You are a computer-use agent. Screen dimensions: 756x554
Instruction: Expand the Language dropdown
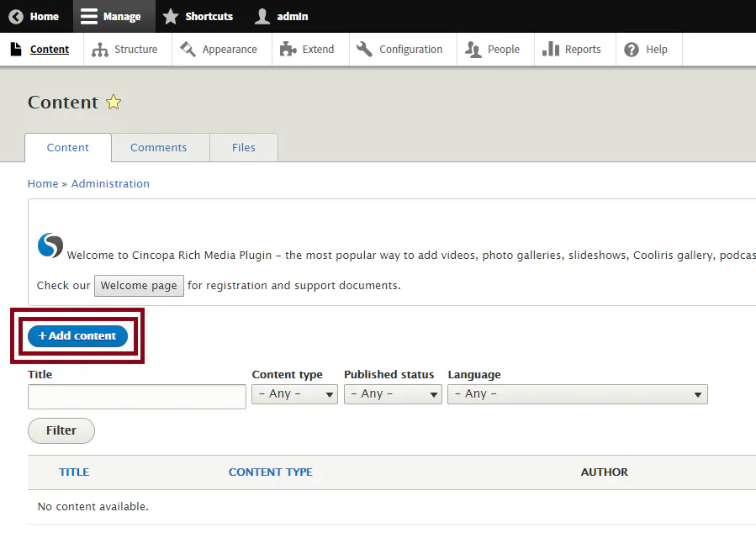(578, 394)
